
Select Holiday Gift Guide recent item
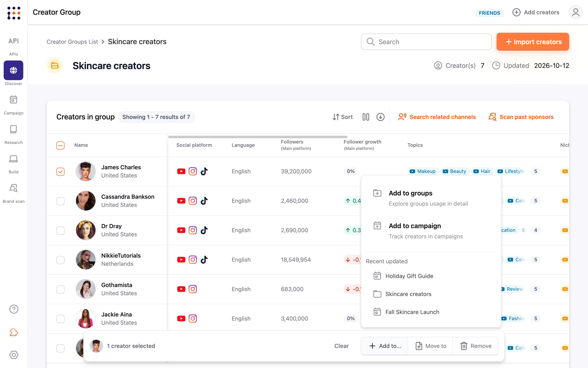pos(431,276)
